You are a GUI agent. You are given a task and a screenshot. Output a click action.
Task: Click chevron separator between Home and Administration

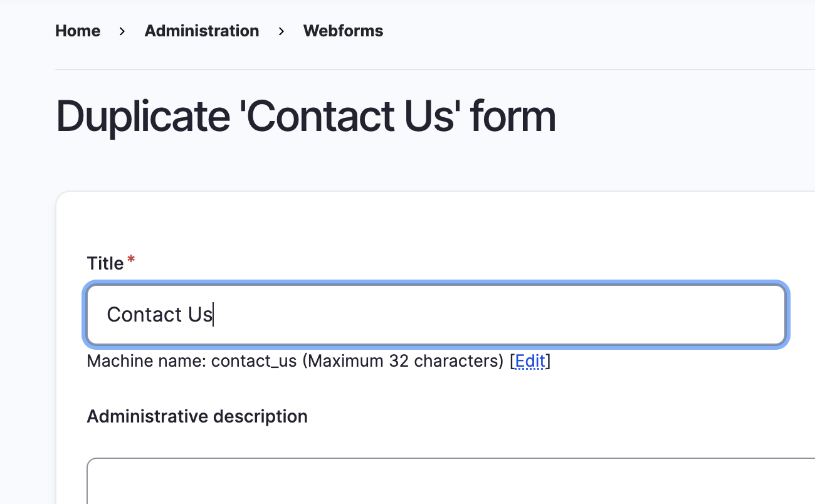(x=122, y=31)
